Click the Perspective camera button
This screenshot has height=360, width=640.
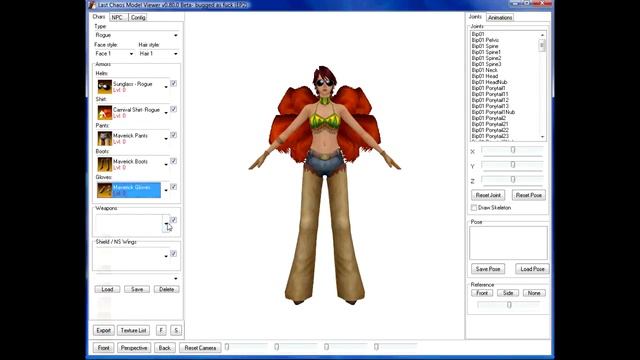(x=134, y=348)
